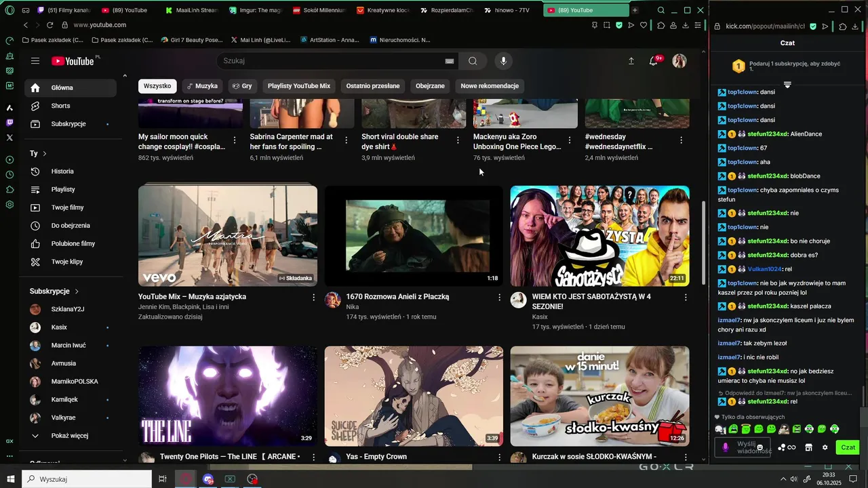The width and height of the screenshot is (868, 488).
Task: Reload the YouTube page
Action: coord(50,25)
